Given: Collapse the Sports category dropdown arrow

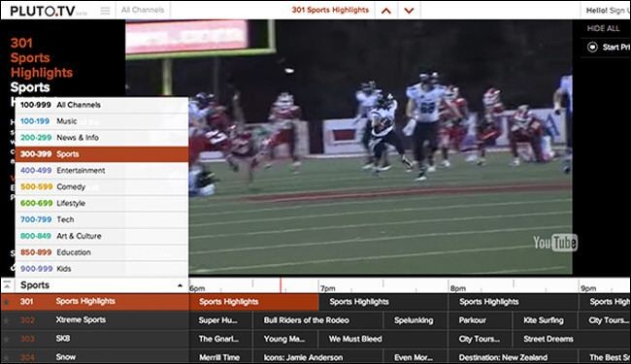Looking at the screenshot, I should pyautogui.click(x=180, y=285).
